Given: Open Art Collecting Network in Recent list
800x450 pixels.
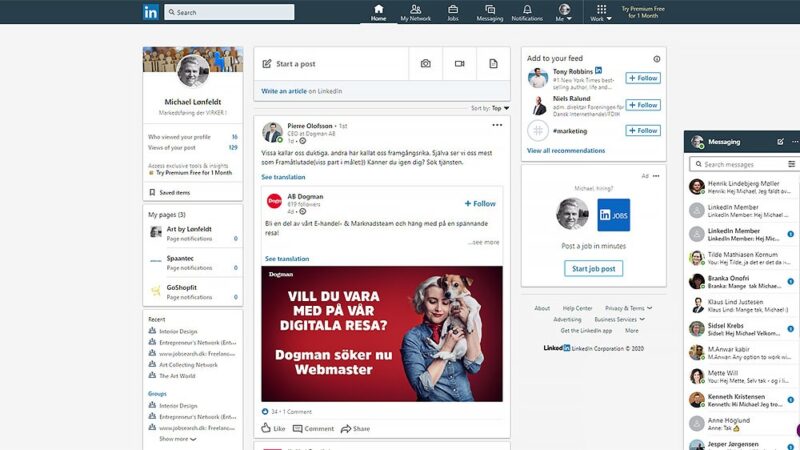Looking at the screenshot, I should (188, 365).
